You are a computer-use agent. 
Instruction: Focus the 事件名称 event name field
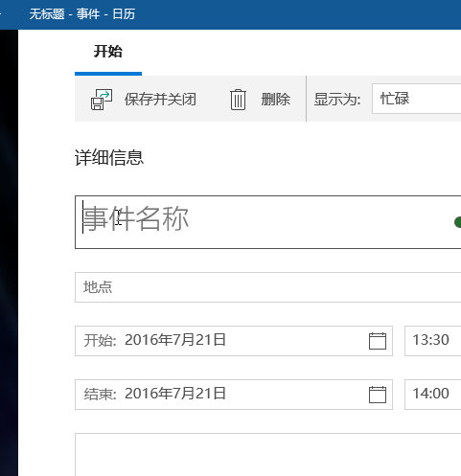coord(267,222)
